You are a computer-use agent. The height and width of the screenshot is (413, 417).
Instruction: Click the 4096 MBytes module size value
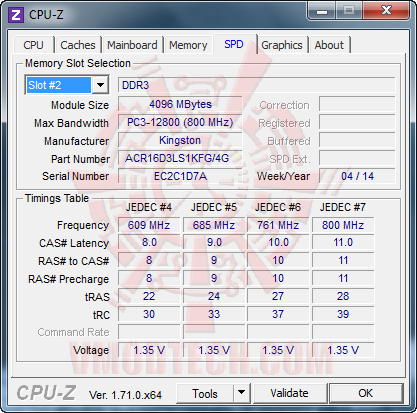(180, 104)
